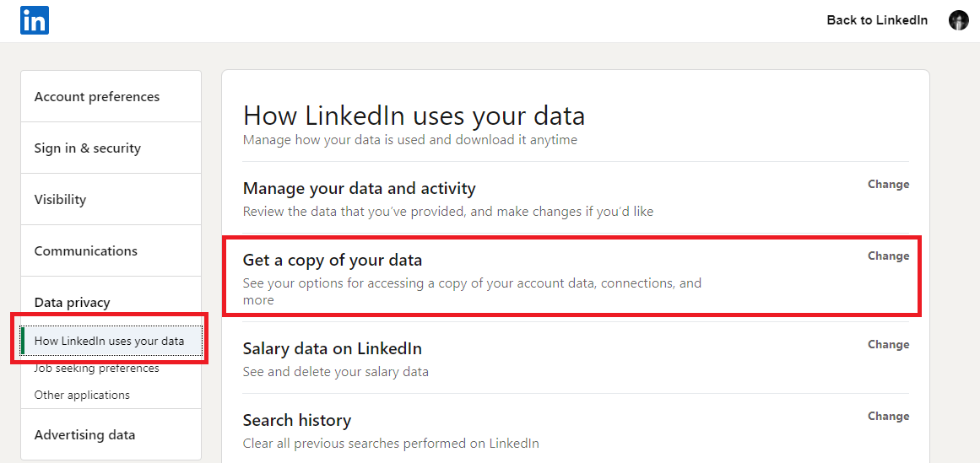Click the LinkedIn logo icon
The width and height of the screenshot is (980, 463).
[x=35, y=20]
